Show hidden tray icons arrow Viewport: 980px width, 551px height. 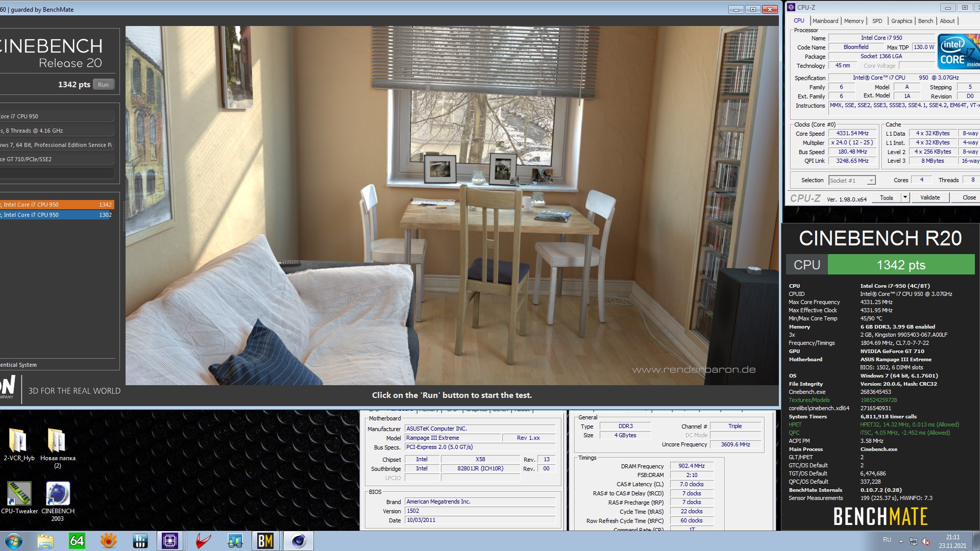click(x=901, y=541)
